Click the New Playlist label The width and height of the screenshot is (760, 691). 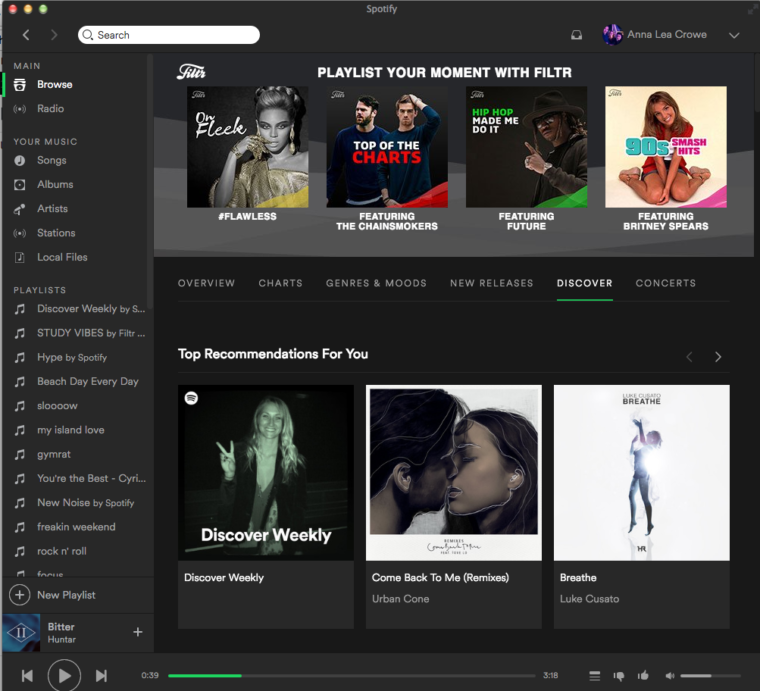[66, 595]
